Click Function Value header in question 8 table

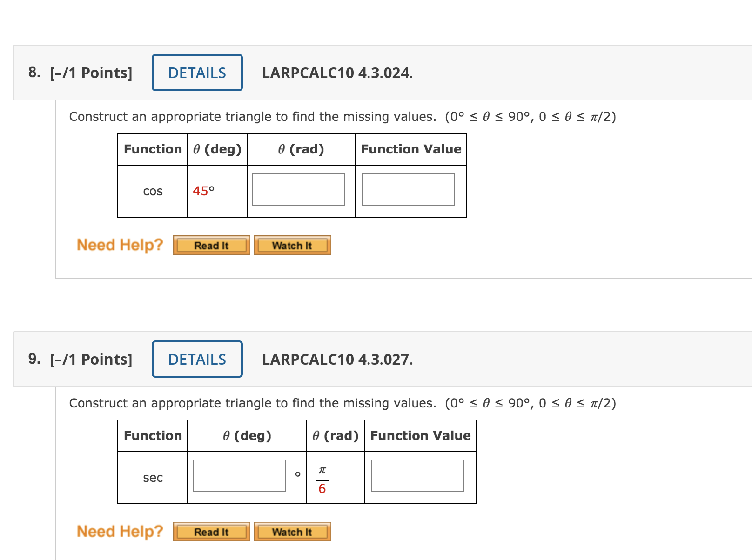point(411,149)
